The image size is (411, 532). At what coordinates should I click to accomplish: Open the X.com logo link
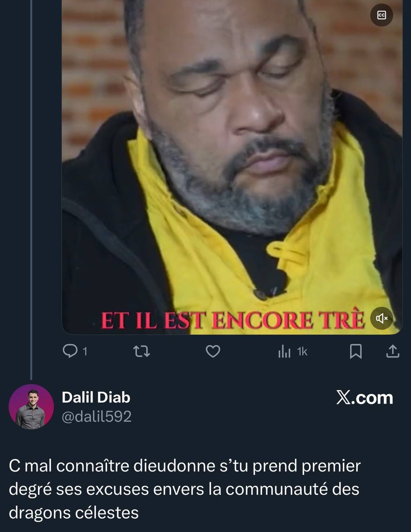pyautogui.click(x=364, y=398)
